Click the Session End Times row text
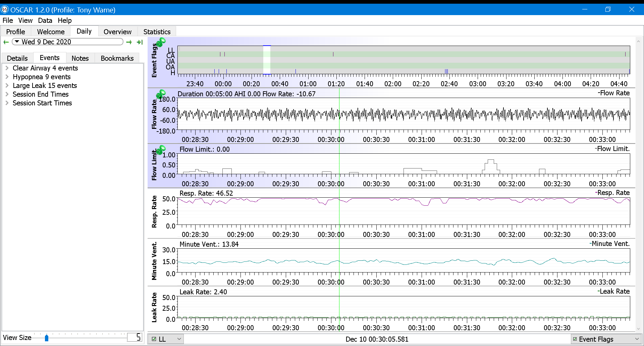Screen dimensions: 644x346 pos(41,94)
